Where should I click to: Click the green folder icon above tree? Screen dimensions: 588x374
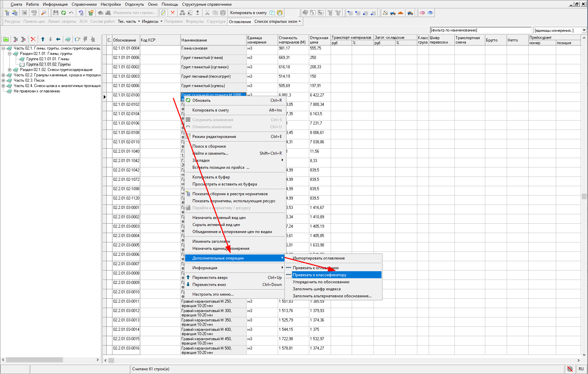click(6, 40)
